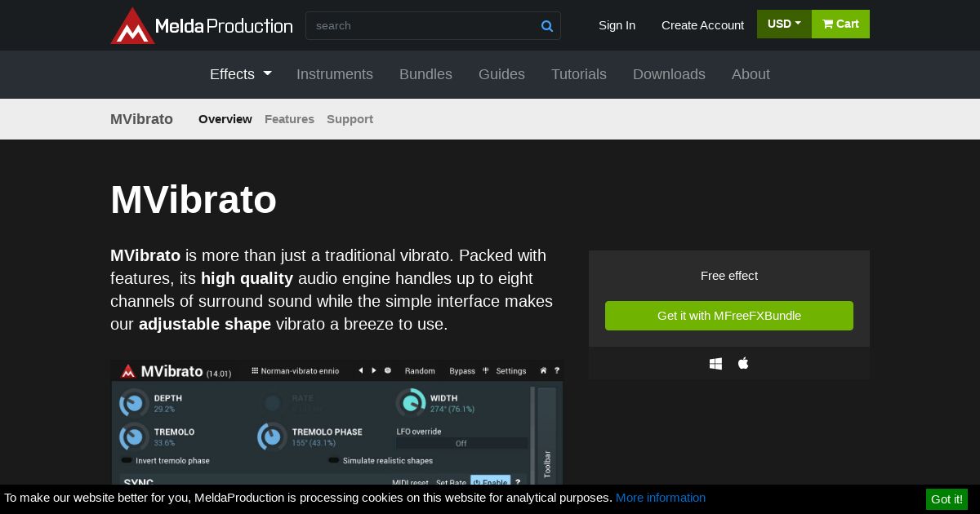Viewport: 980px width, 514px height.
Task: Expand the Effects menu
Action: (x=241, y=74)
